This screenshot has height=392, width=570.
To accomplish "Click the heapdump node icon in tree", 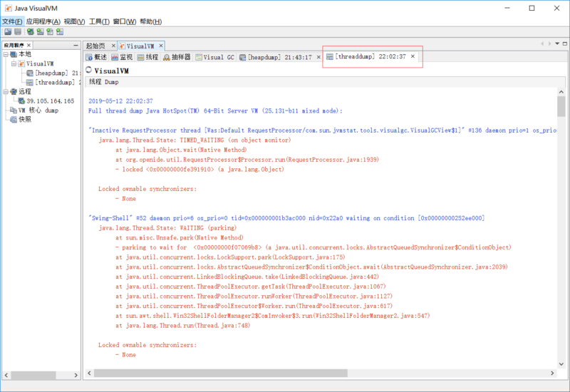I will pos(30,73).
